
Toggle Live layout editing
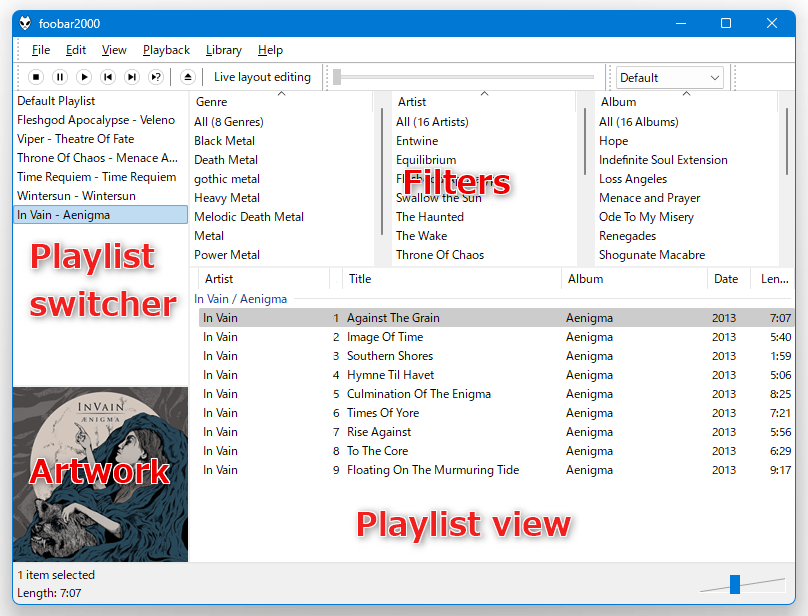(x=262, y=77)
